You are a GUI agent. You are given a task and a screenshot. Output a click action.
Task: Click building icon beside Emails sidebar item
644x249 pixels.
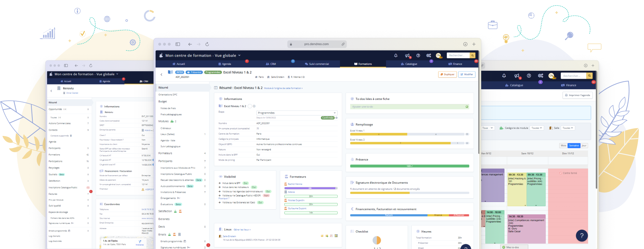pyautogui.click(x=179, y=235)
